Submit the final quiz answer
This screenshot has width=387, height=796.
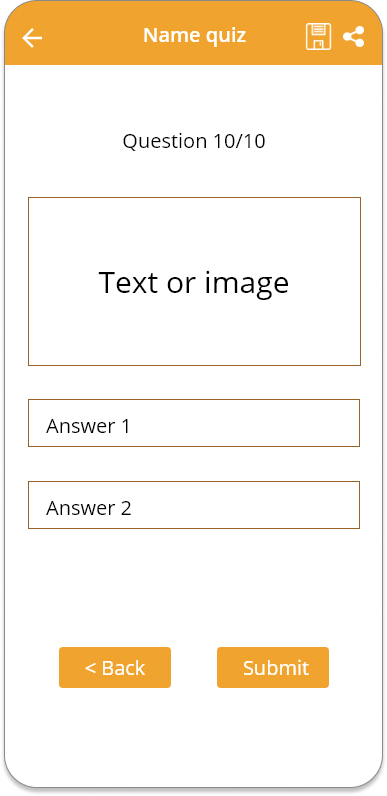click(273, 667)
